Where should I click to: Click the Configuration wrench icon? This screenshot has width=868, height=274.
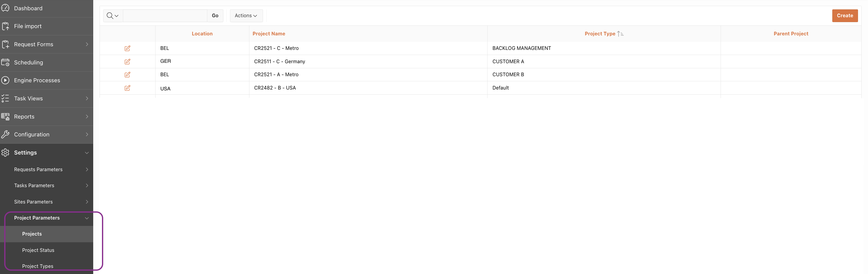(x=5, y=134)
